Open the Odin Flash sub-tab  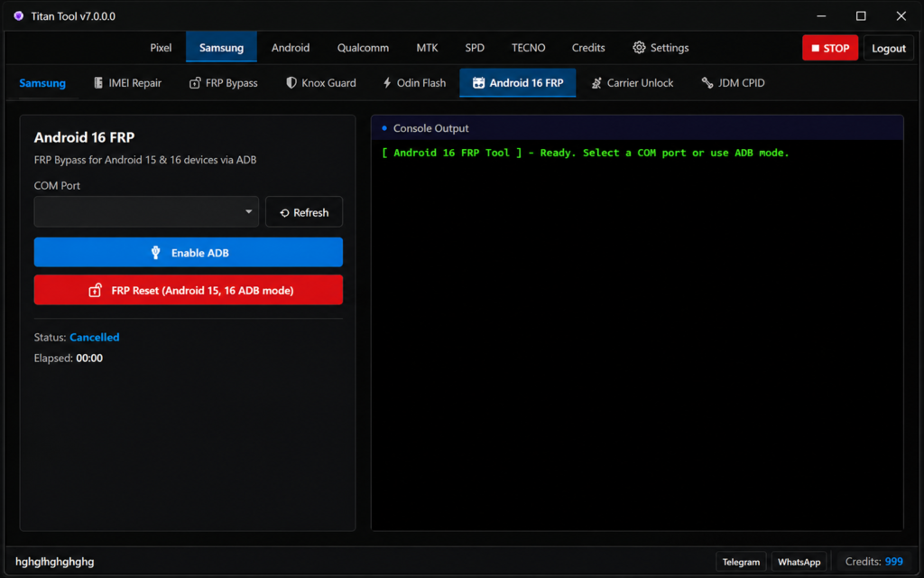(415, 83)
